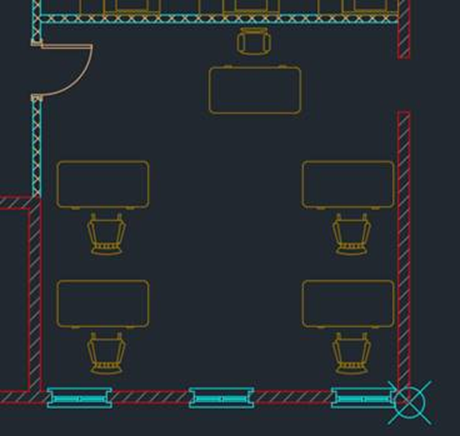Screen dimensions: 462x436
Task: Select the right cyan window on bottom wall
Action: click(363, 398)
